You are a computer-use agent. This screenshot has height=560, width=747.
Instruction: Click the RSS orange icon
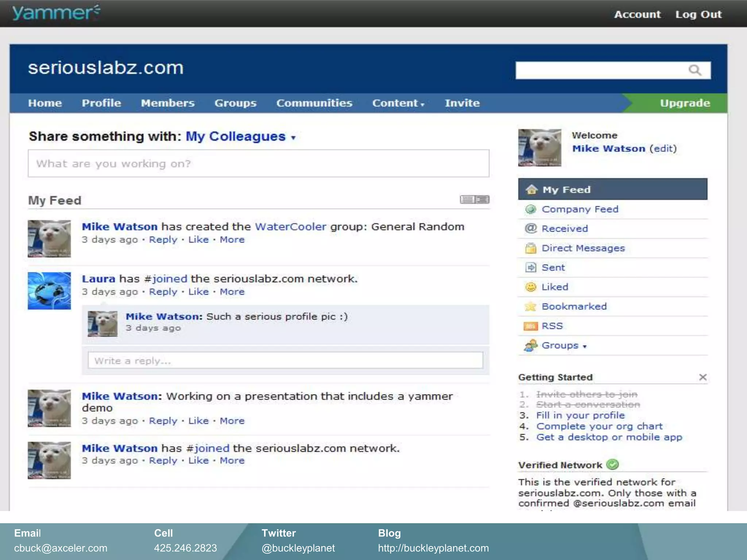click(x=531, y=326)
